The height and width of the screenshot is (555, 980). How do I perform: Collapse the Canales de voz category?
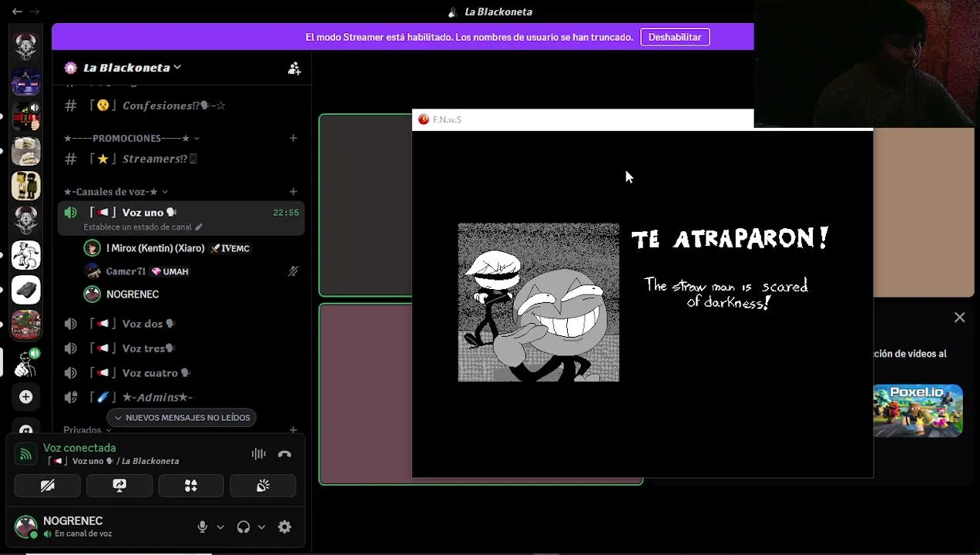[116, 191]
